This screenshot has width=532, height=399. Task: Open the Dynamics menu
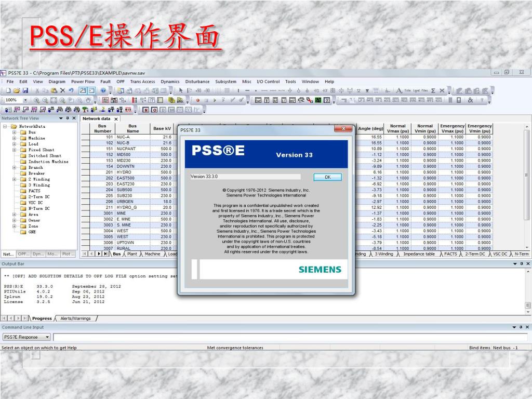pyautogui.click(x=170, y=82)
